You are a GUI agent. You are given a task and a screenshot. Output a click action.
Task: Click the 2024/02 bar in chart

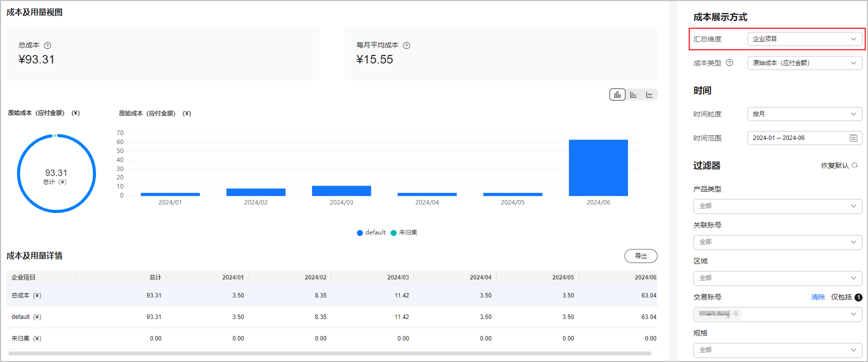(255, 192)
